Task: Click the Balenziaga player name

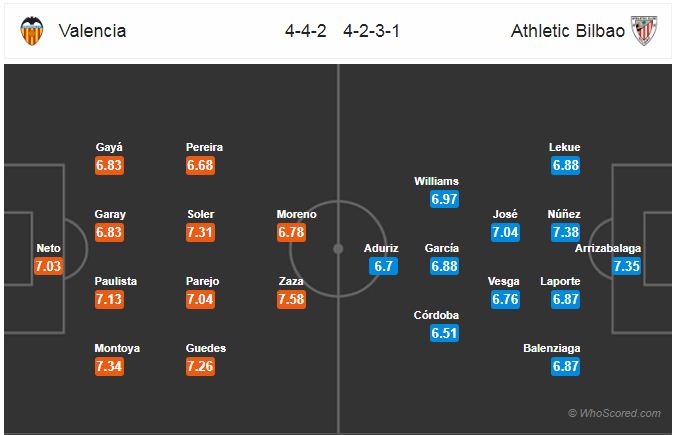Action: click(x=551, y=348)
